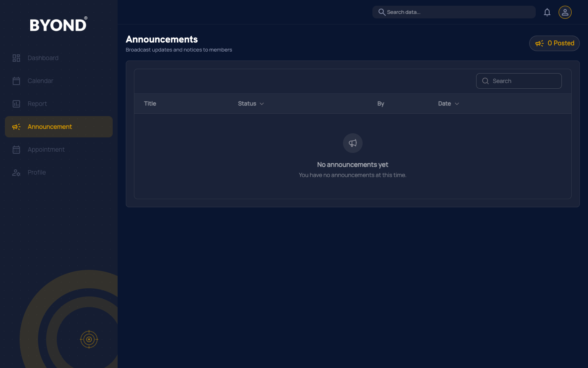Screen dimensions: 588x368
Task: Expand the Date column chevron
Action: click(457, 104)
